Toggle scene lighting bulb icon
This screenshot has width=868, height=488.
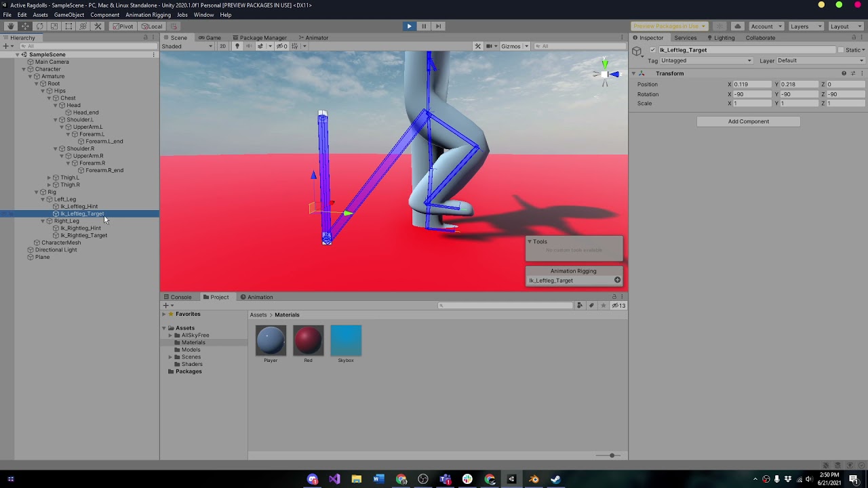237,46
